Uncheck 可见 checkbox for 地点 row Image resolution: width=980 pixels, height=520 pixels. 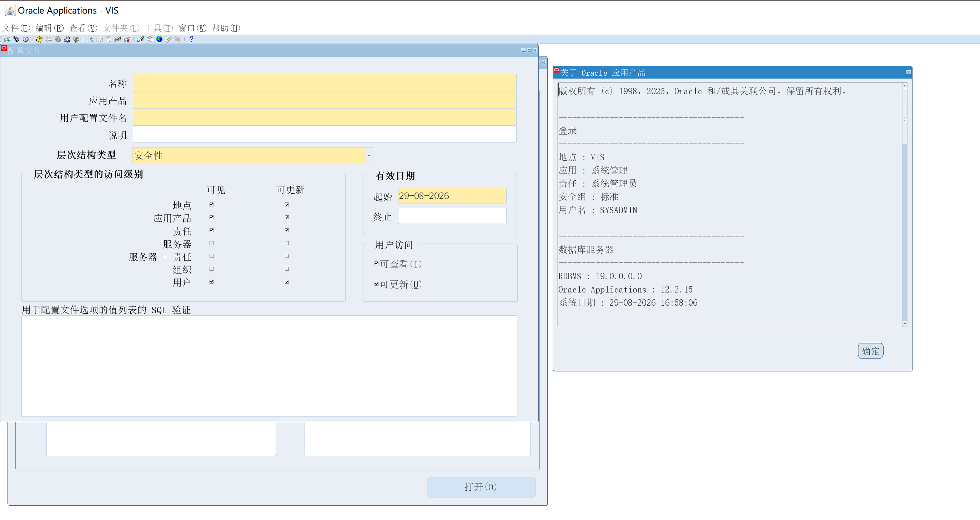click(x=211, y=204)
